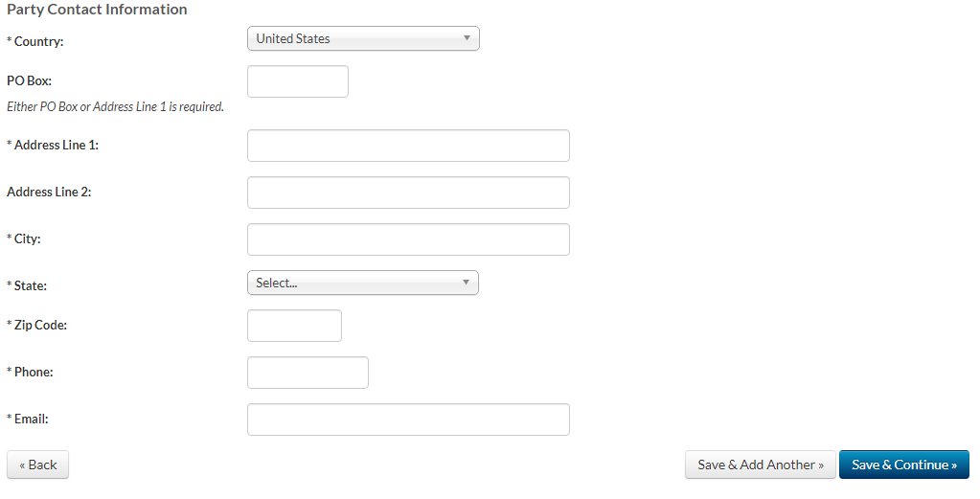Select the Address Line 2 text field
980x499 pixels.
(x=408, y=193)
